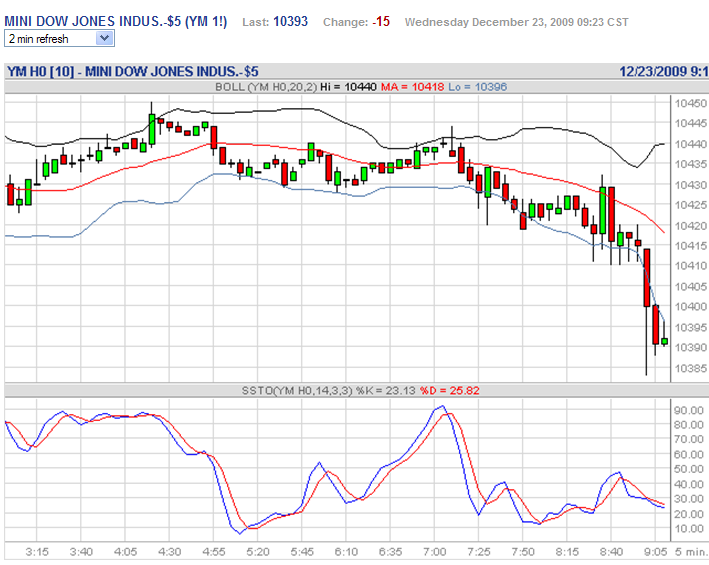Click the %D = 25.82 stochastic value
709x565 pixels.
tap(449, 391)
